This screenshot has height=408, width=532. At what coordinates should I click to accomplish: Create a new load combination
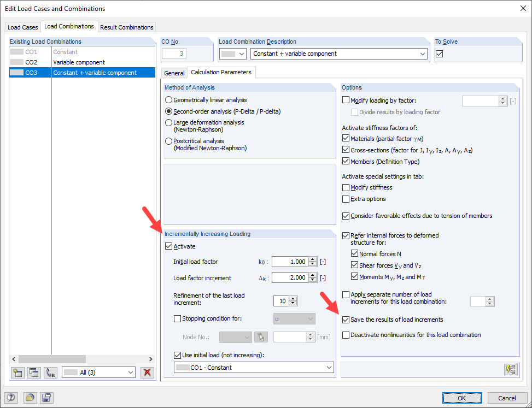coord(17,372)
